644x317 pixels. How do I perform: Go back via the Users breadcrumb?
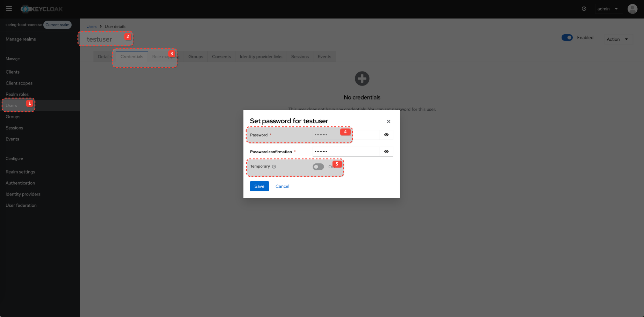(92, 26)
